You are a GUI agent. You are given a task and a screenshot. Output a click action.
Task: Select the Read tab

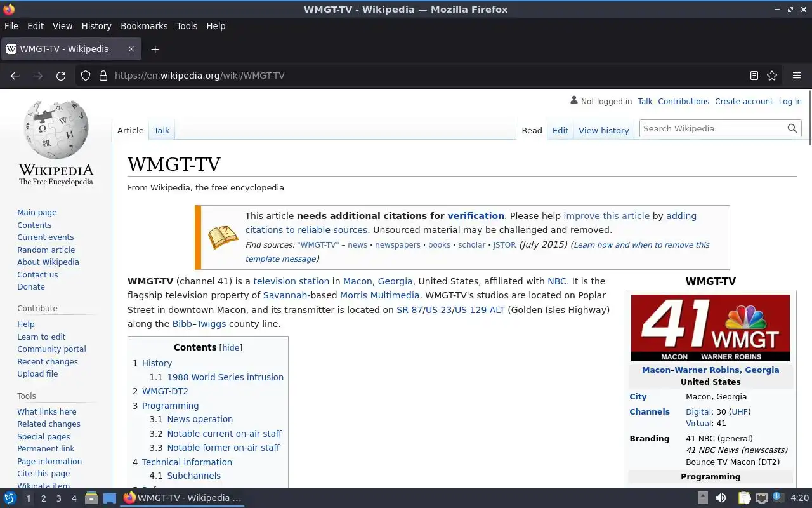(532, 130)
